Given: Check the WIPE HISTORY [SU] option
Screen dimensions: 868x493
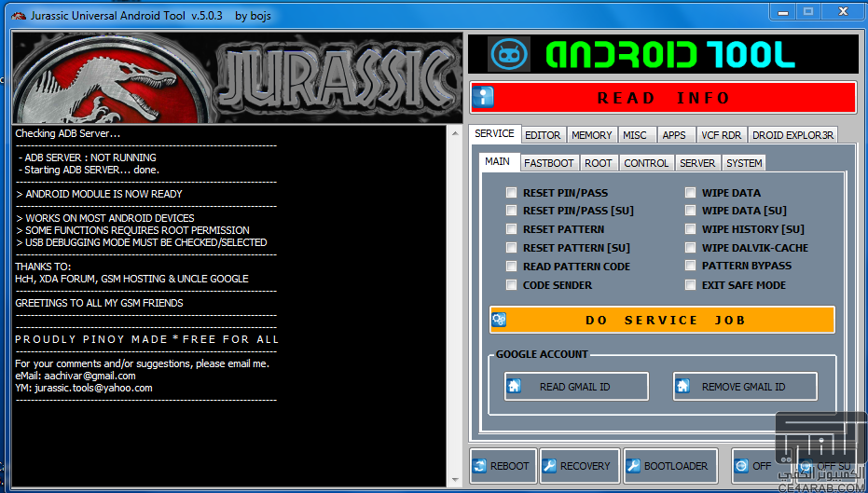Looking at the screenshot, I should [x=690, y=229].
